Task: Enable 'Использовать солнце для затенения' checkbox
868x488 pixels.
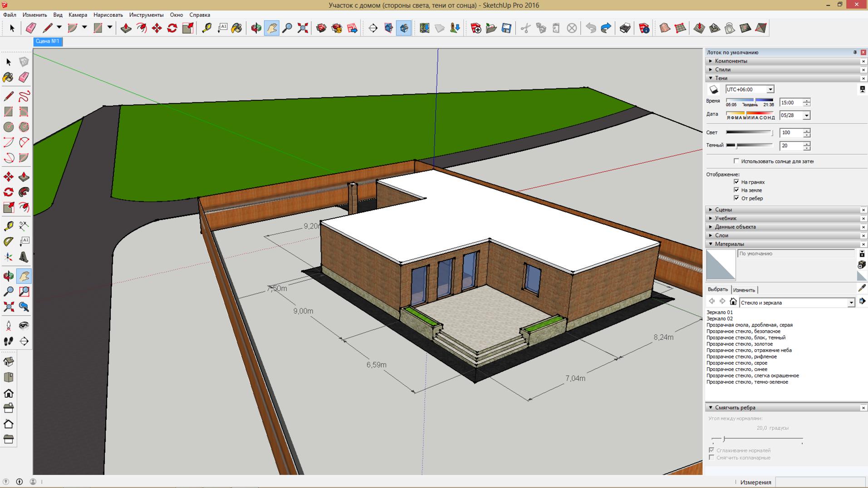Action: coord(736,161)
